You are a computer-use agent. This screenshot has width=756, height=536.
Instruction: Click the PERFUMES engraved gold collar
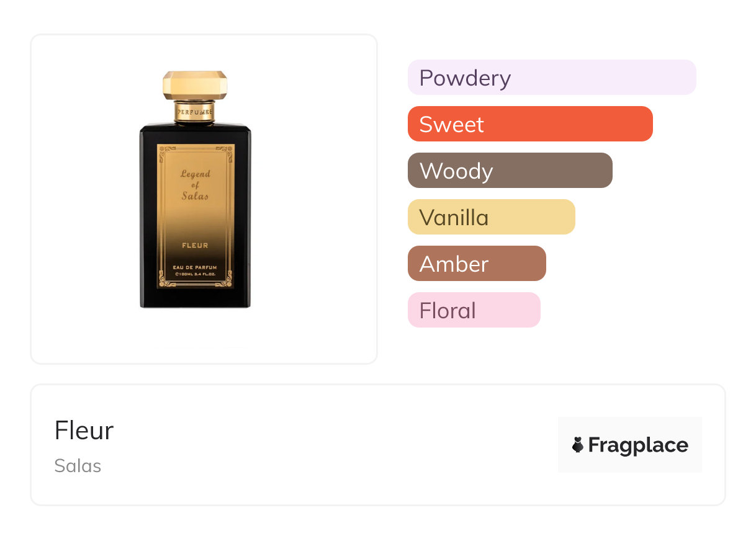point(195,112)
